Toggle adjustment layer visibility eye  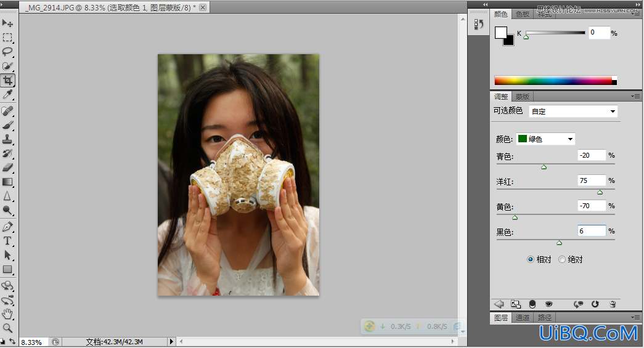(548, 304)
